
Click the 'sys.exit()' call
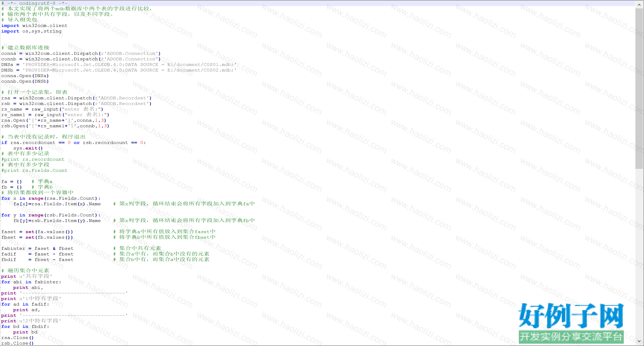[28, 148]
